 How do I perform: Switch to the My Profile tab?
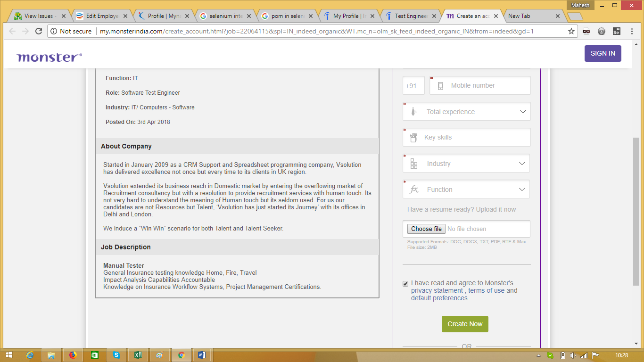(348, 16)
